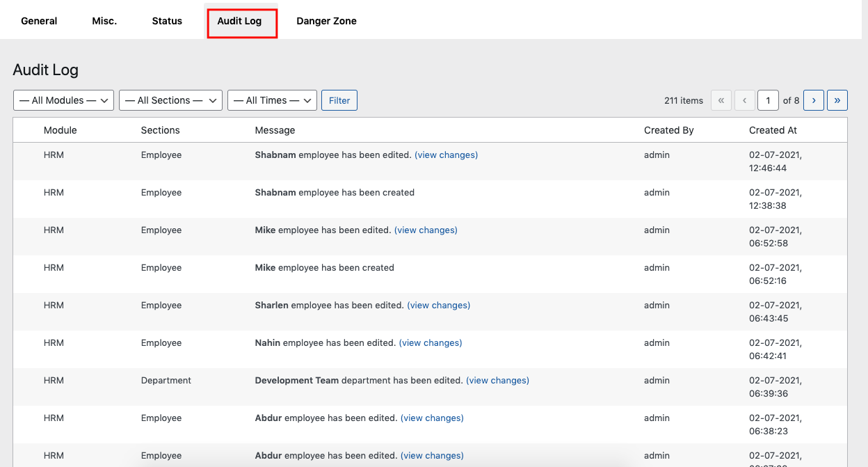Screen dimensions: 868x467
Task: Go to next page of audit log
Action: [x=814, y=100]
